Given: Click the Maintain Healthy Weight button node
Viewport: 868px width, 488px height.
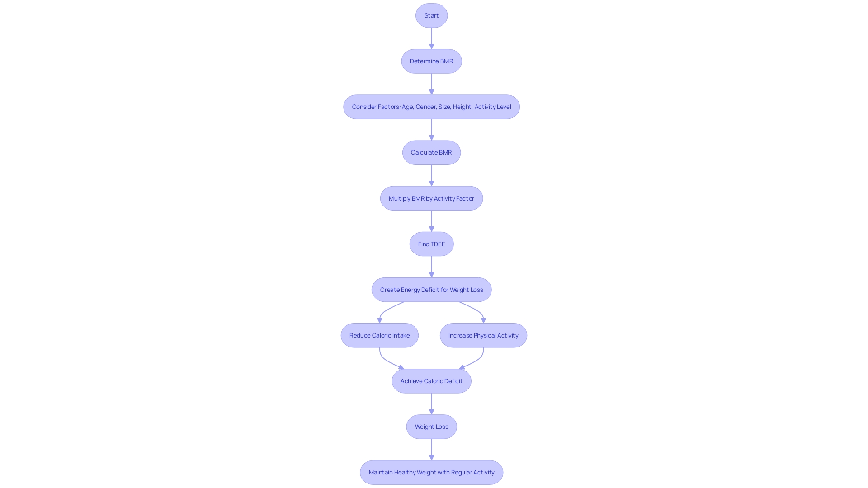Looking at the screenshot, I should coord(432,472).
